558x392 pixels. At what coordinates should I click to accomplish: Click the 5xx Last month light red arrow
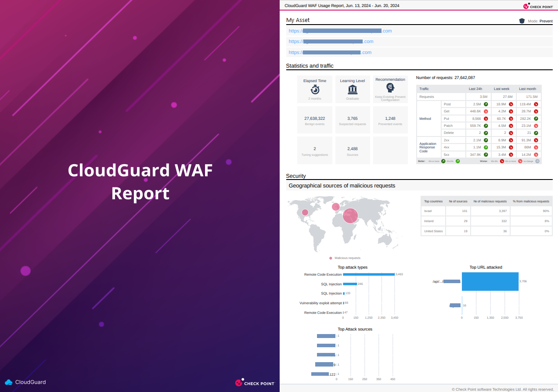tap(536, 155)
